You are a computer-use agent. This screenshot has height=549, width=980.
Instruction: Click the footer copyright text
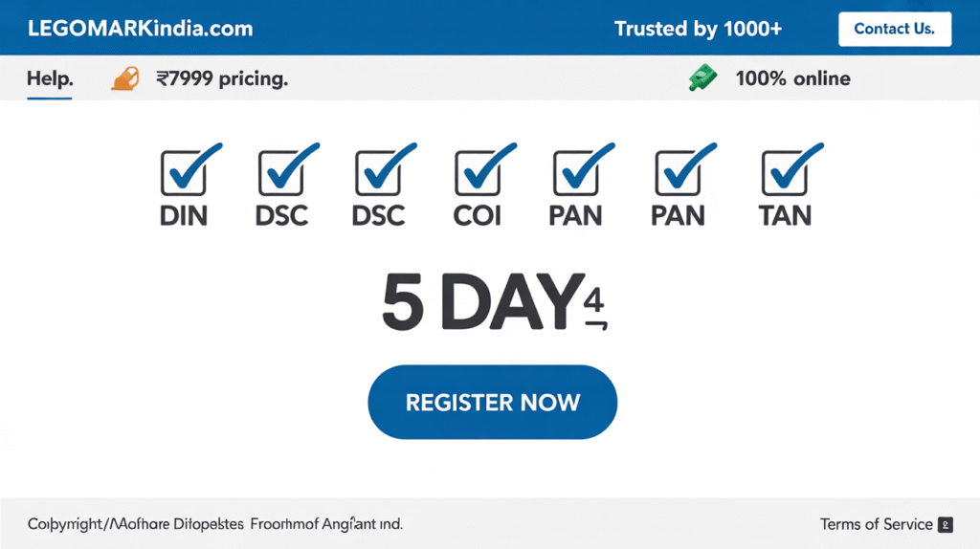tap(215, 524)
